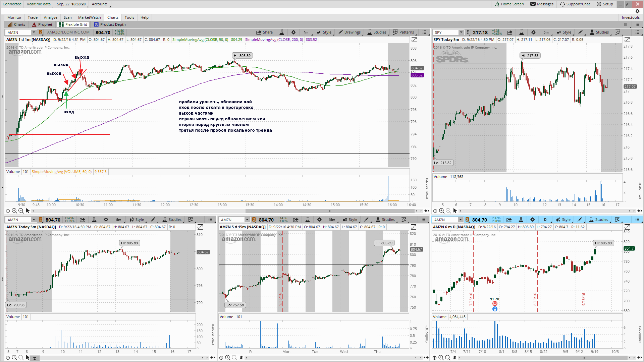The width and height of the screenshot is (644, 362).
Task: Toggle chart scale mode on SPY chart
Action: [x=627, y=40]
